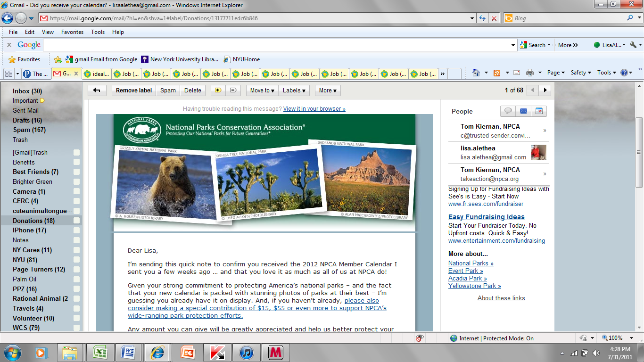644x362 pixels.
Task: Click the IE Help question mark icon
Action: pos(624,73)
